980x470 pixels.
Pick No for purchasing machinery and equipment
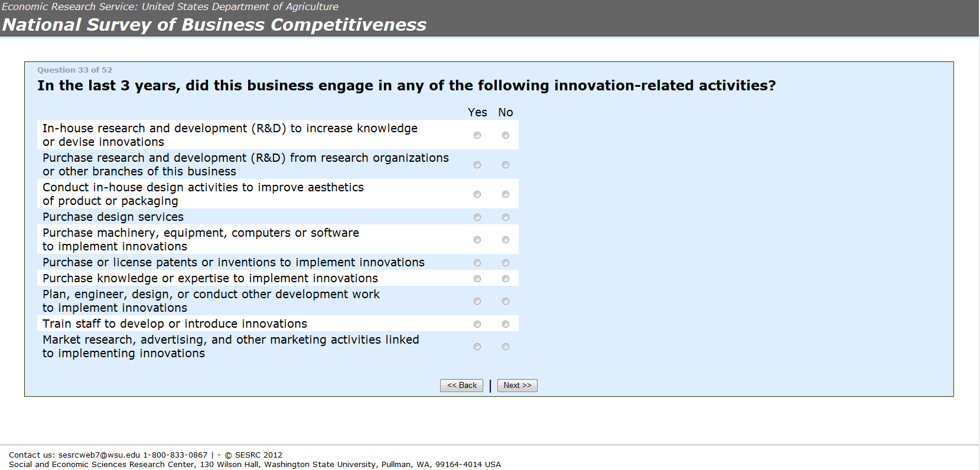click(x=506, y=240)
